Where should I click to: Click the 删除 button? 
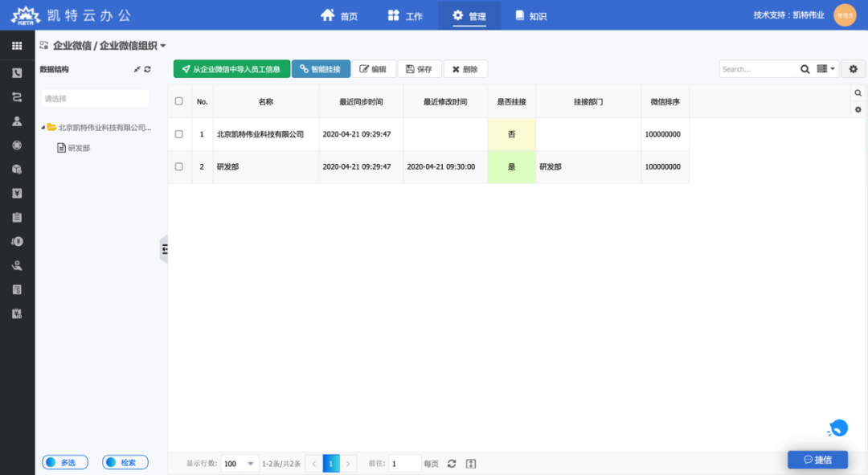point(465,68)
